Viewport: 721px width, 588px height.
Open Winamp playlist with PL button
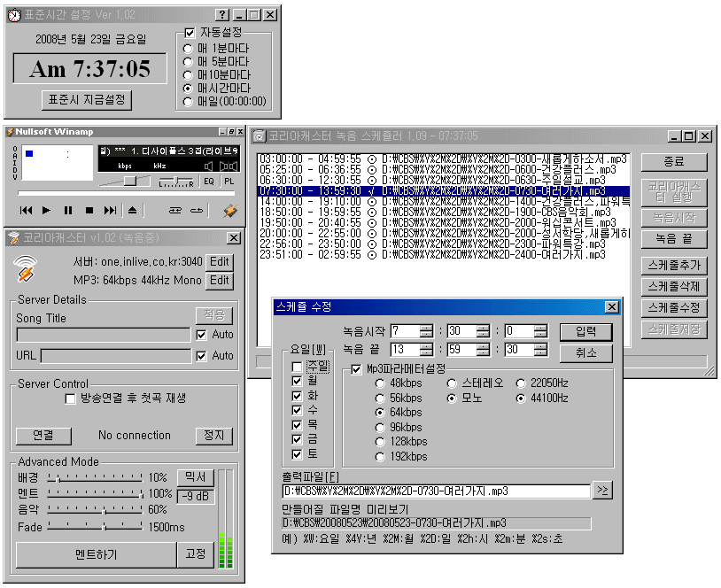(229, 182)
